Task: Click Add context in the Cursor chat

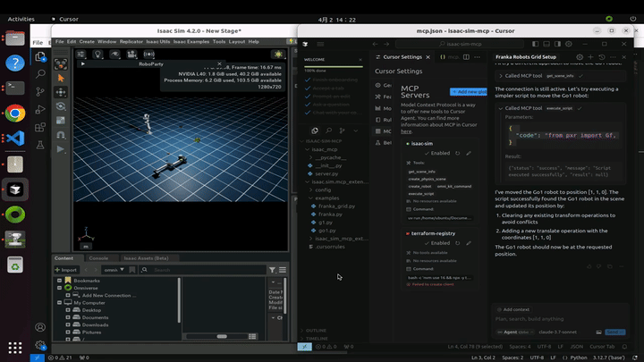Action: [x=513, y=309]
